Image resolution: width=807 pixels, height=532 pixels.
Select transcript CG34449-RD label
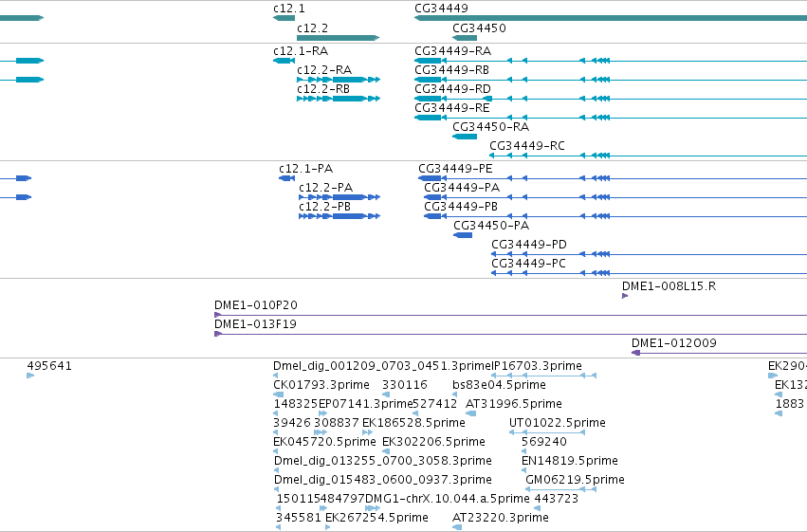pyautogui.click(x=453, y=89)
